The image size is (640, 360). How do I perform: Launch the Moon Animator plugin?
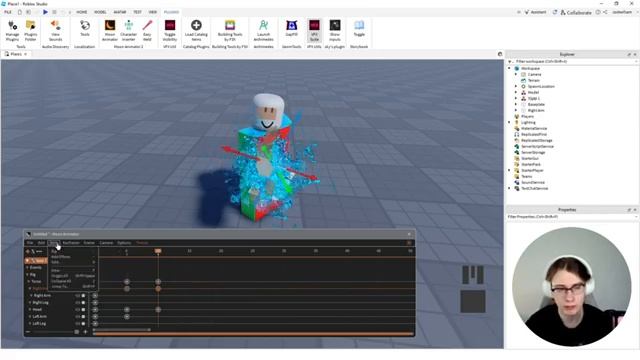click(x=110, y=30)
